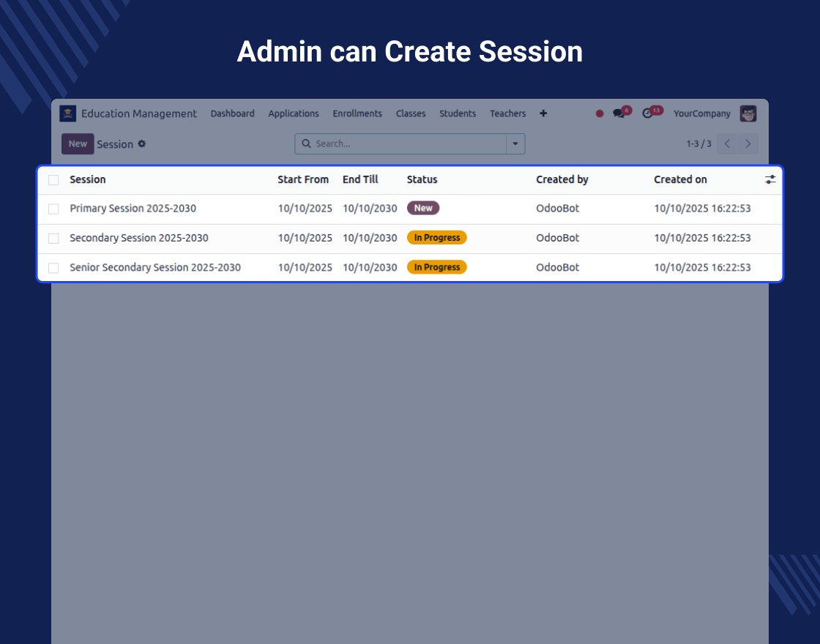Click Secondary Session 2025-2030 row's end date 10/10/2030
Image resolution: width=820 pixels, height=644 pixels.
pos(370,238)
